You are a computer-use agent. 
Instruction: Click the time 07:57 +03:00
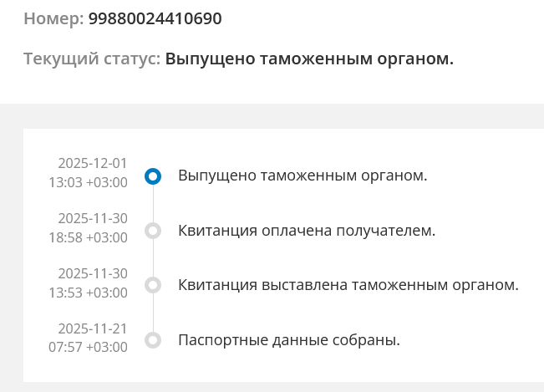[88, 347]
